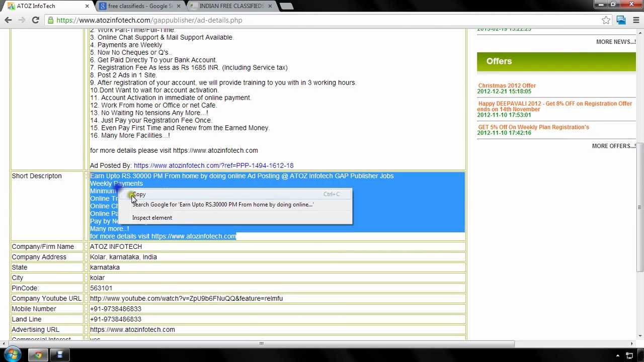
Task: Click the Company Youtube URL label
Action: tap(46, 299)
